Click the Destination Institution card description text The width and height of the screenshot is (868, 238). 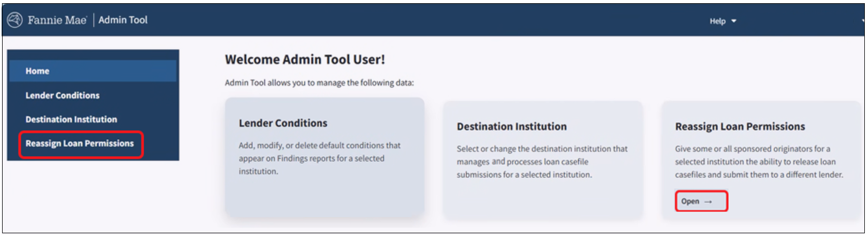(x=542, y=161)
